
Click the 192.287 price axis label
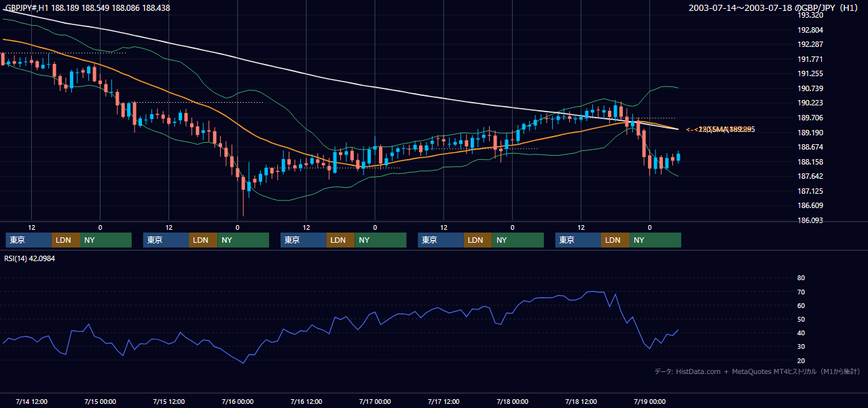810,44
